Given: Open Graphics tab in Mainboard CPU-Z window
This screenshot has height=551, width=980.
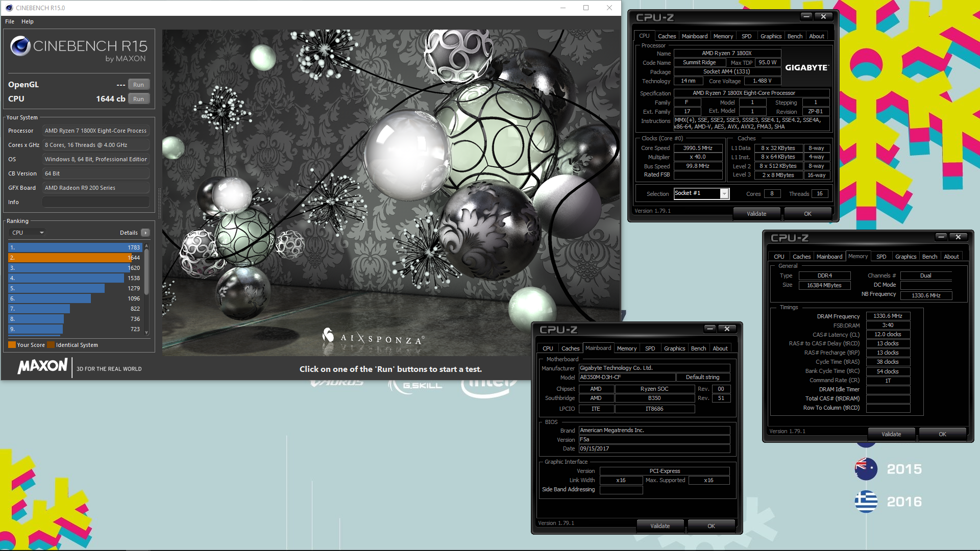Looking at the screenshot, I should click(674, 348).
